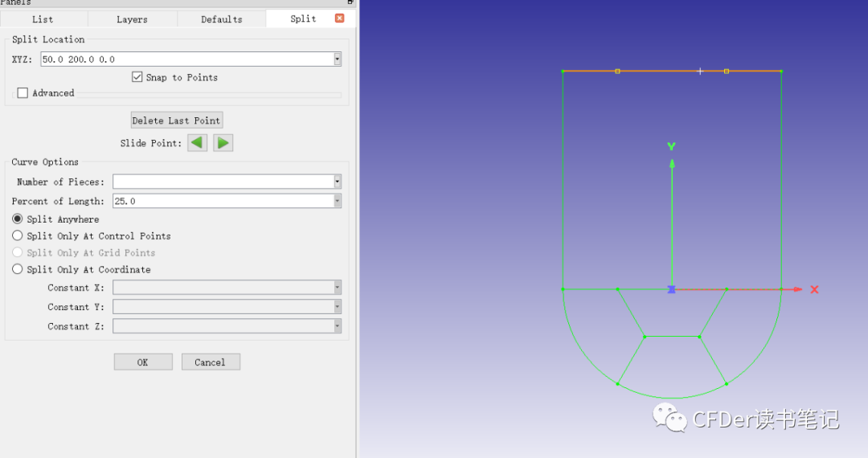
Task: Open Number of Pieces dropdown arrow
Action: pyautogui.click(x=337, y=182)
